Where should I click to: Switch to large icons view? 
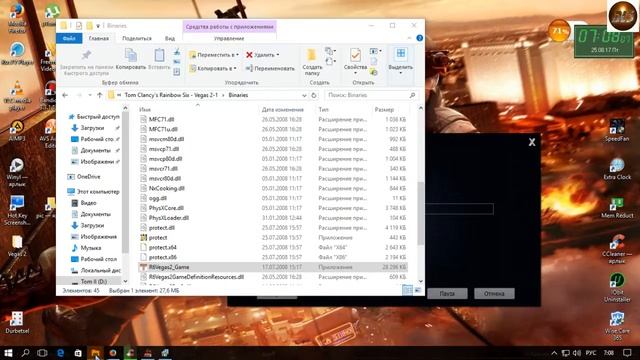point(418,290)
